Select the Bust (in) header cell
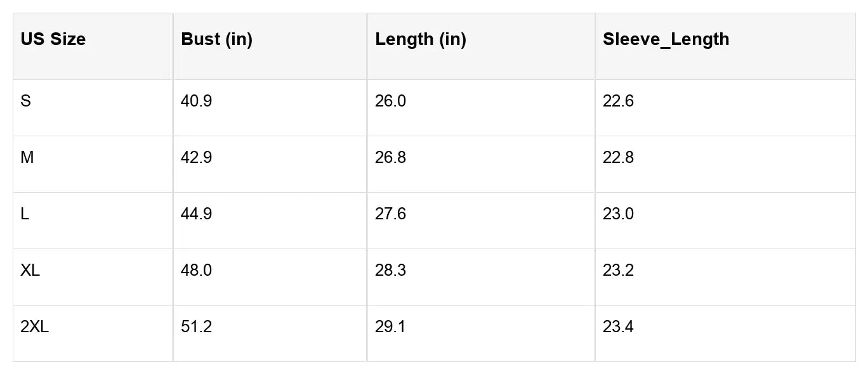 (x=216, y=39)
